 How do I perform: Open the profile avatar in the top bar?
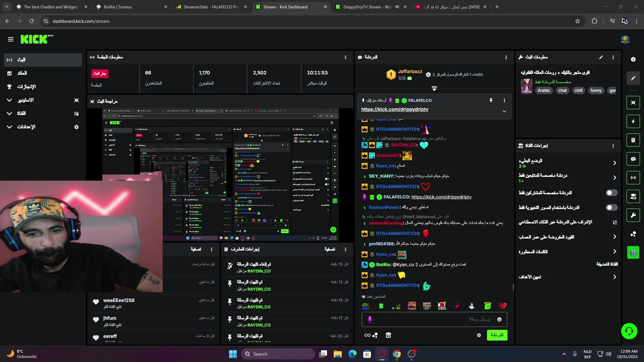pyautogui.click(x=625, y=40)
